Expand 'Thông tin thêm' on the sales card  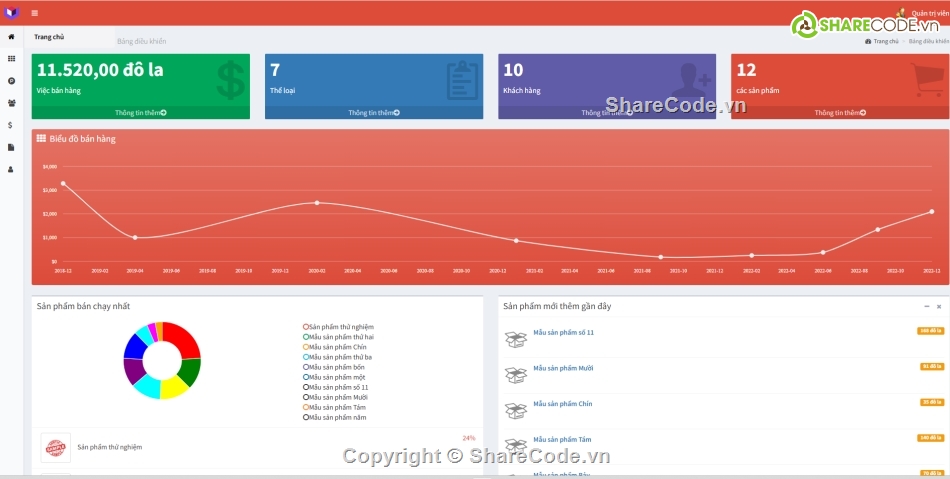tap(140, 113)
